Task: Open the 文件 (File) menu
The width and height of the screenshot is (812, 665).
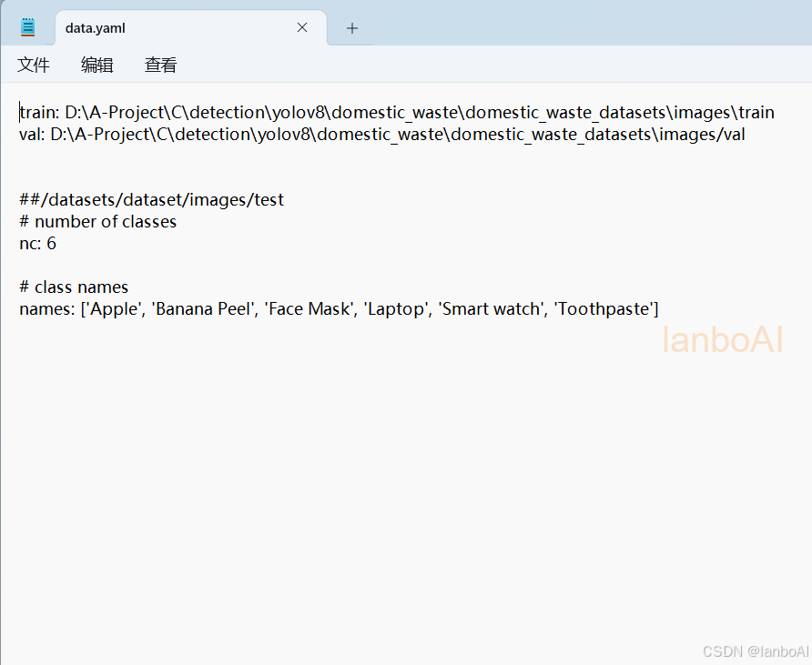Action: point(33,65)
